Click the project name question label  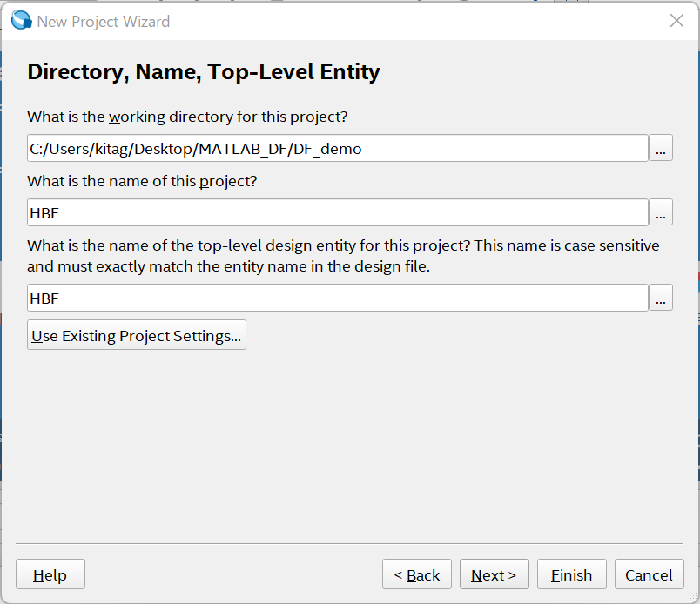[142, 181]
